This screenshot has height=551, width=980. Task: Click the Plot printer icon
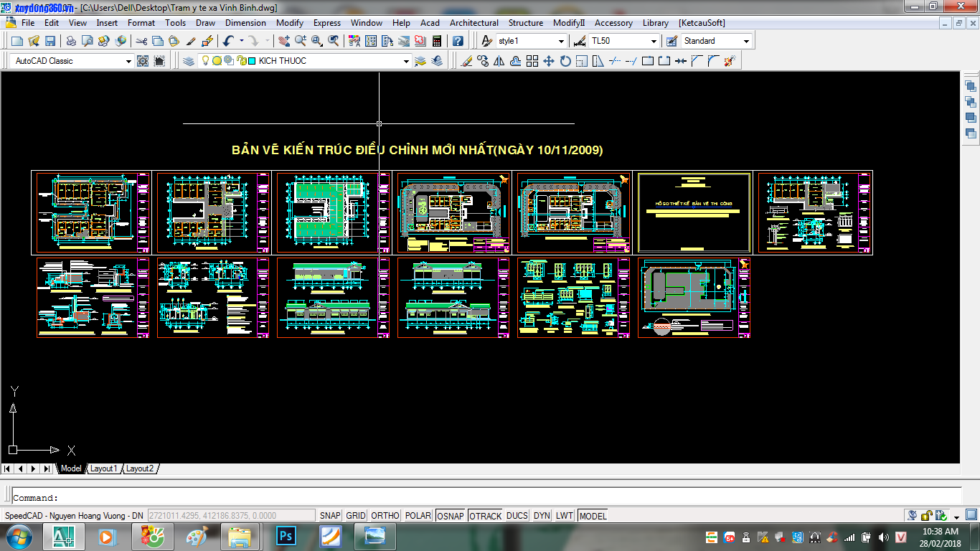[x=71, y=41]
